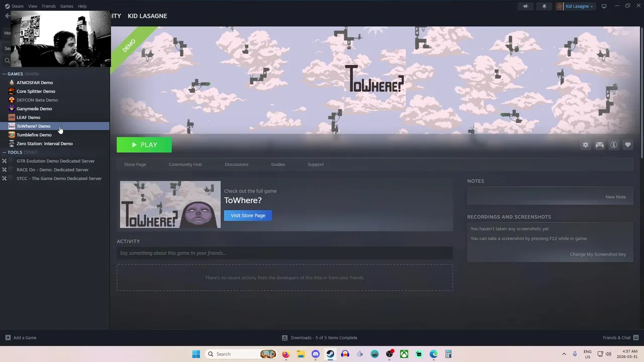This screenshot has height=362, width=644.
Task: Open Kid Lasagne account dropdown
Action: coord(580,6)
